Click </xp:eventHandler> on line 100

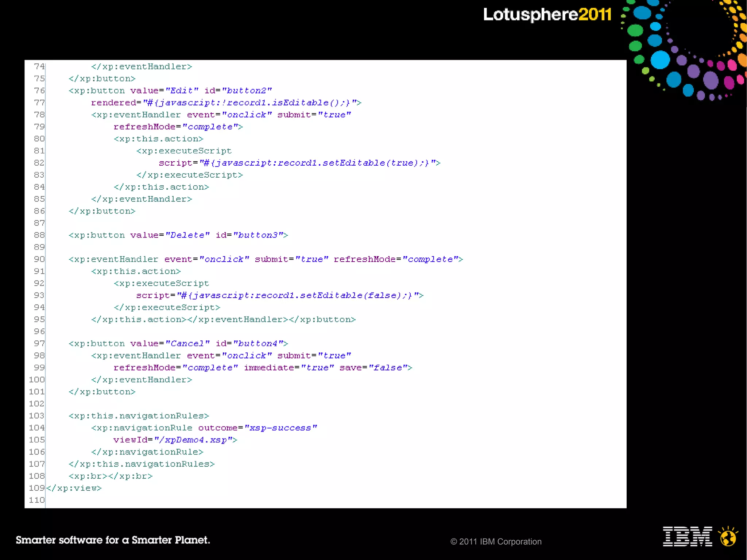coord(142,379)
